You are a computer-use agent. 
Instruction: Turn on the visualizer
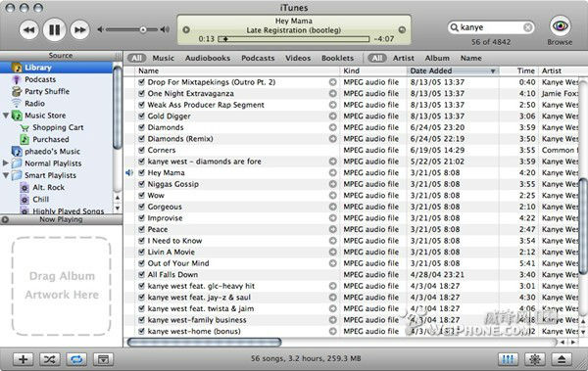[x=535, y=359]
